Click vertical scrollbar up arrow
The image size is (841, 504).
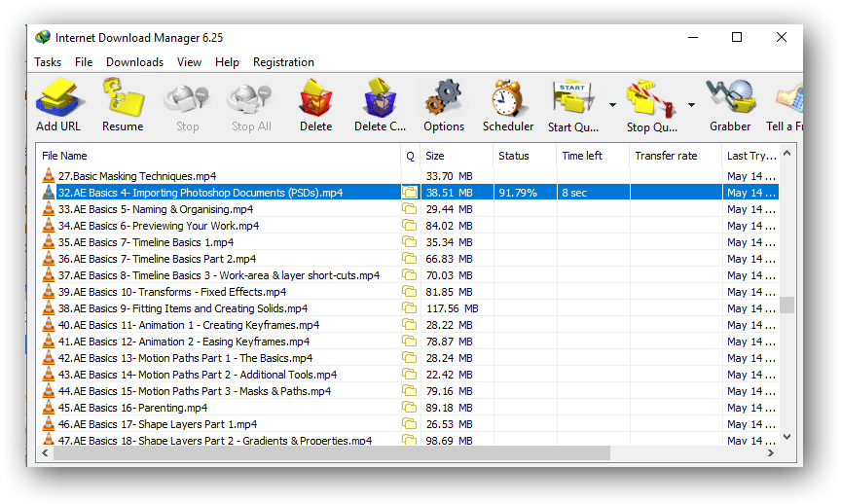point(786,154)
